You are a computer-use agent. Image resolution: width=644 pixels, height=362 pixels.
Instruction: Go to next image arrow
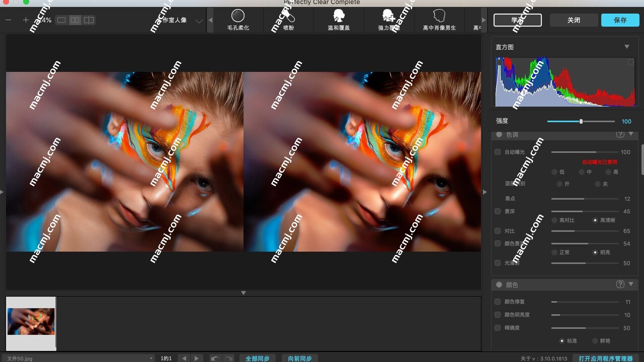197,358
